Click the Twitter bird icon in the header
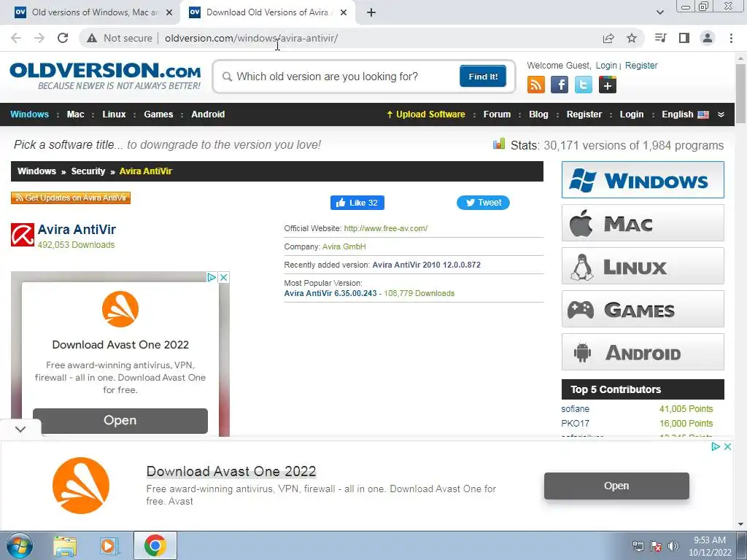 [x=583, y=85]
